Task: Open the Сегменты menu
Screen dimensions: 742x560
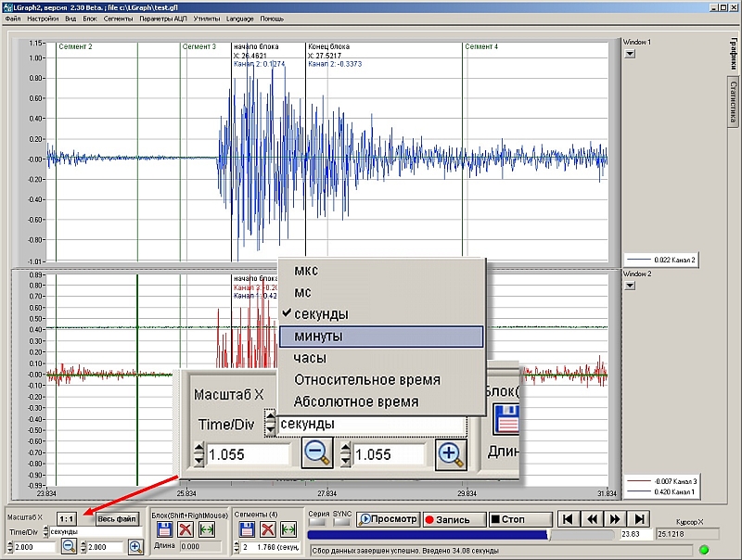Action: [119, 19]
